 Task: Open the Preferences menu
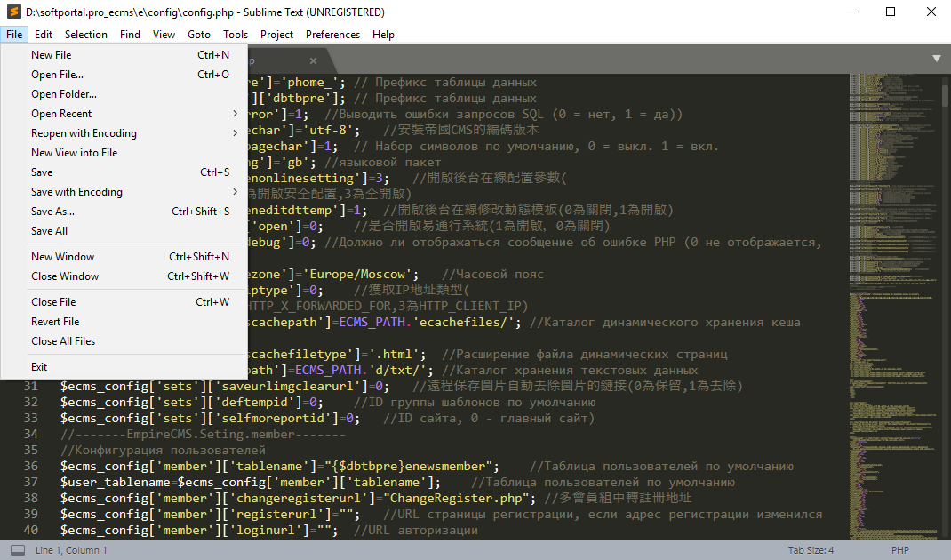coord(332,35)
